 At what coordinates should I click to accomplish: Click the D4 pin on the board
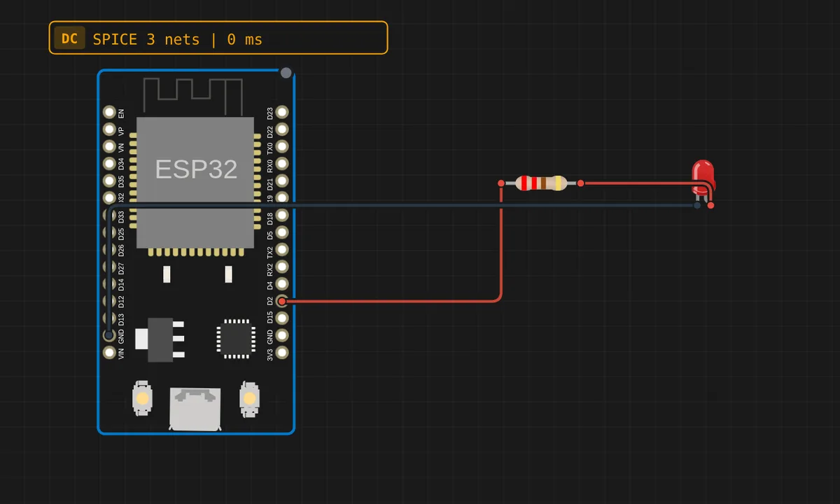coord(282,283)
